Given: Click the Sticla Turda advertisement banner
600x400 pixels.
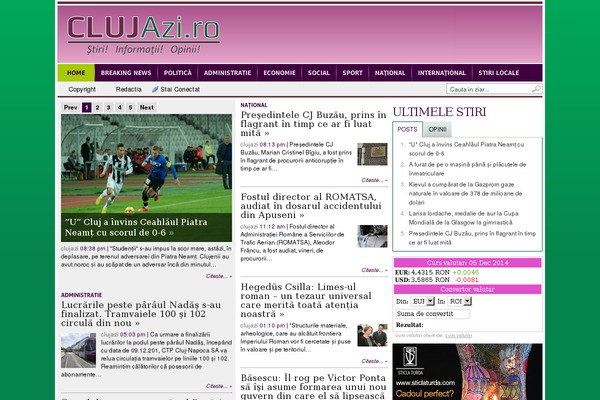Looking at the screenshot, I should [x=467, y=372].
